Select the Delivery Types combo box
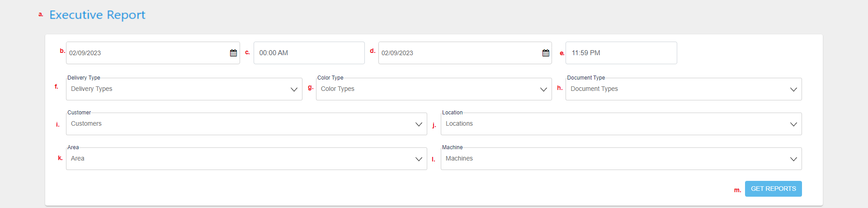Image resolution: width=868 pixels, height=208 pixels. click(x=184, y=89)
